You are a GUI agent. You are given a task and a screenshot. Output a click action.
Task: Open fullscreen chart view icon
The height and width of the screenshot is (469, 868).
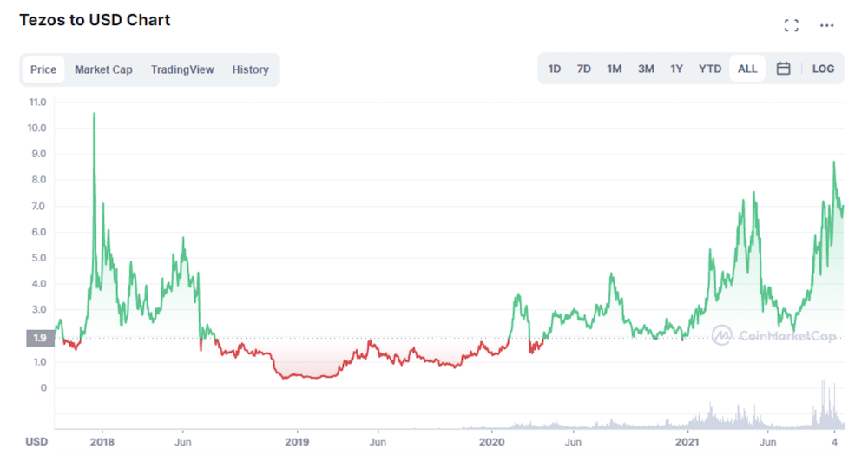(791, 25)
